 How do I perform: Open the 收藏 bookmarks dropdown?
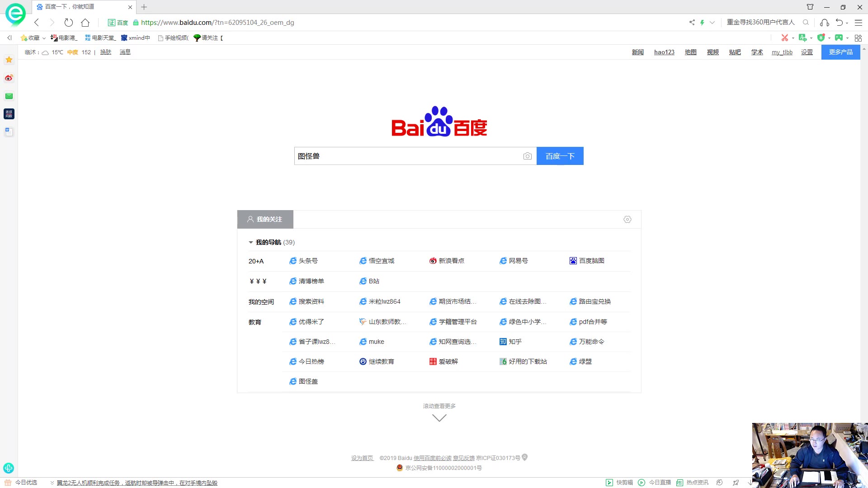pyautogui.click(x=33, y=38)
